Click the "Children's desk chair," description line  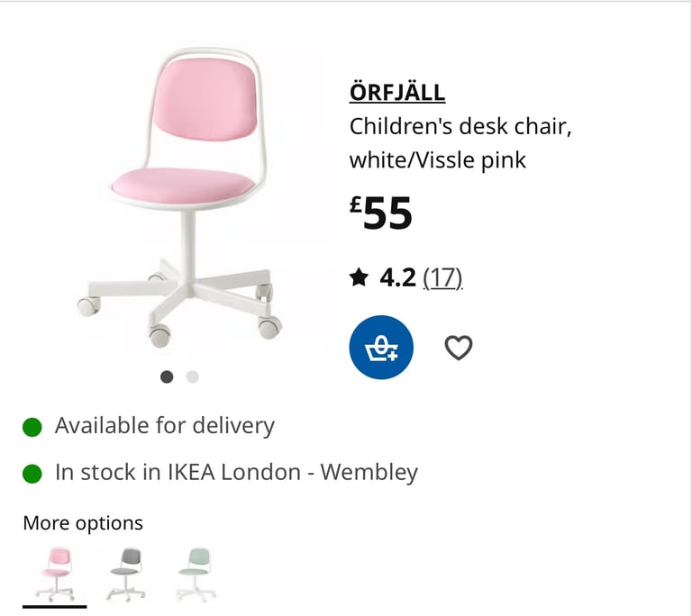[460, 127]
